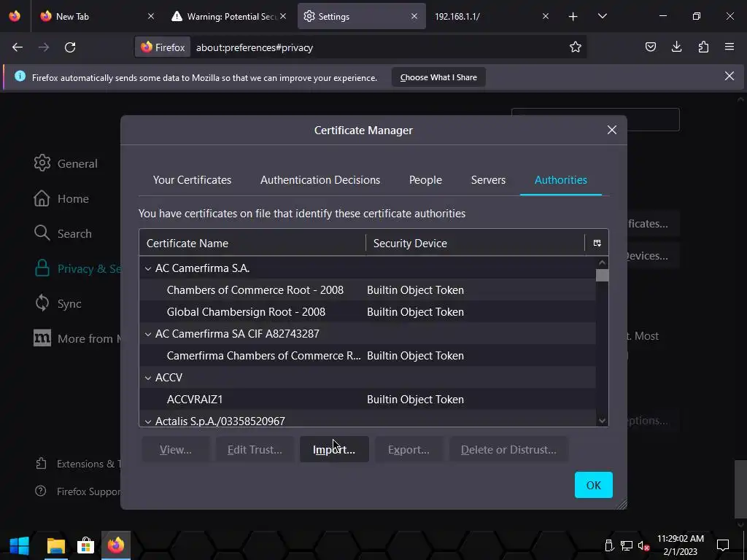747x560 pixels.
Task: Click the back navigation arrow
Action: [x=18, y=47]
